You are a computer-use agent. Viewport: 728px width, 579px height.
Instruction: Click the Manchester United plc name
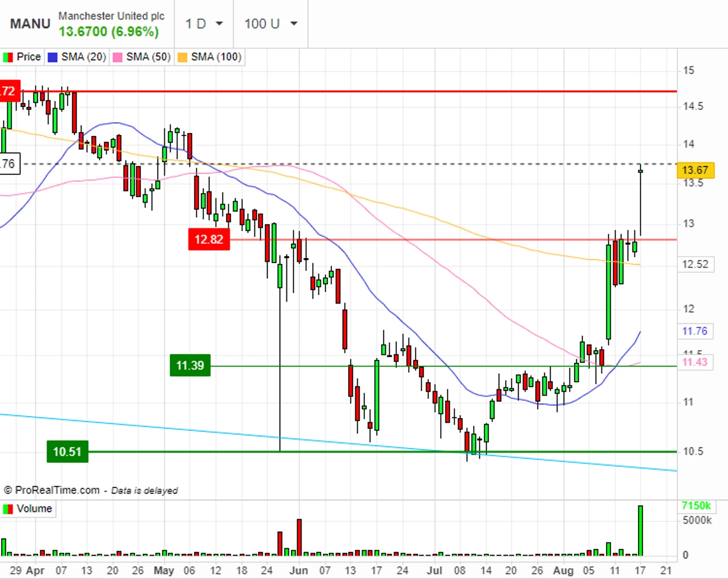click(111, 16)
